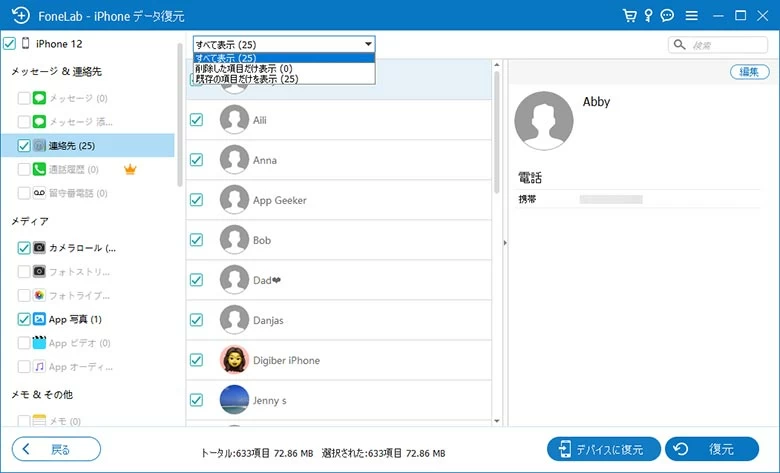Click the Voicemail (留守番電話) icon
This screenshot has width=780, height=473.
pos(39,193)
